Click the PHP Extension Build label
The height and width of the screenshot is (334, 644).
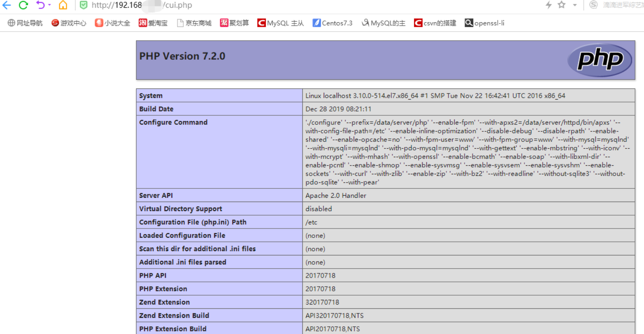[x=173, y=328]
